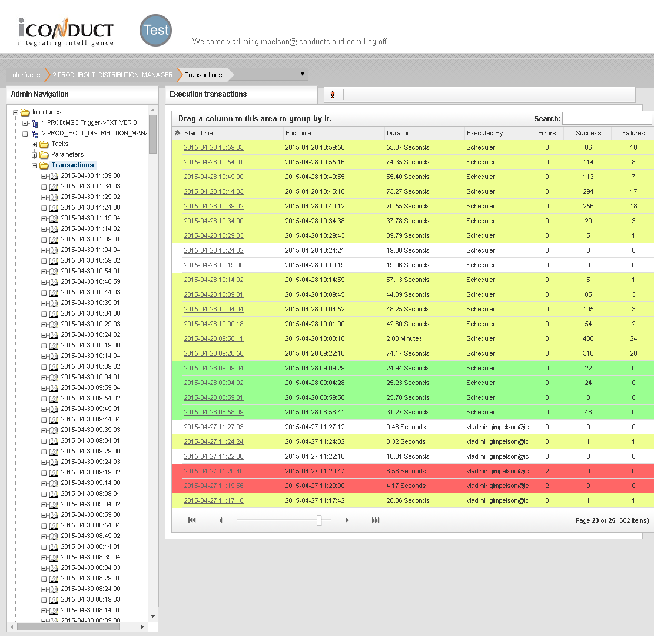Open the breadcrumb dropdown arrow

[303, 74]
